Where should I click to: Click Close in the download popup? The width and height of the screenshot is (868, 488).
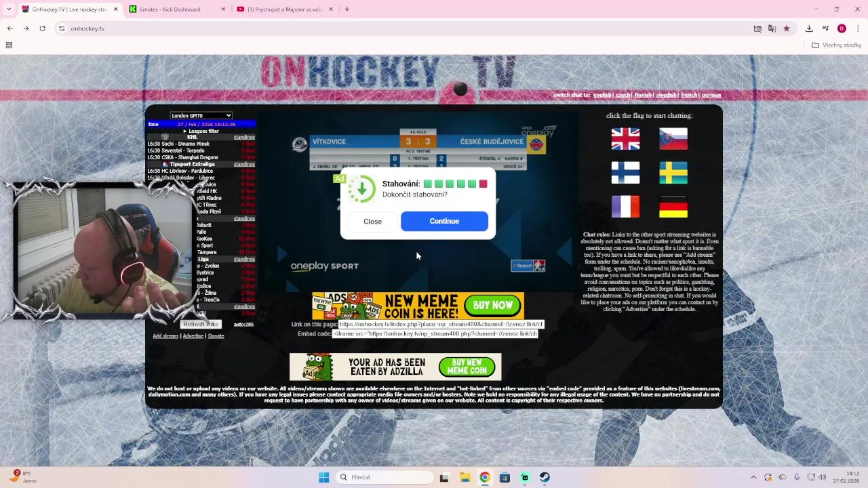click(372, 221)
